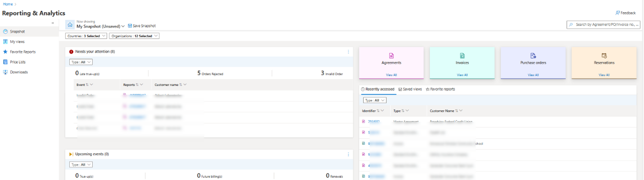Switch to the Recently accessed tab
Viewport: 644px width, 180px height.
pos(377,89)
